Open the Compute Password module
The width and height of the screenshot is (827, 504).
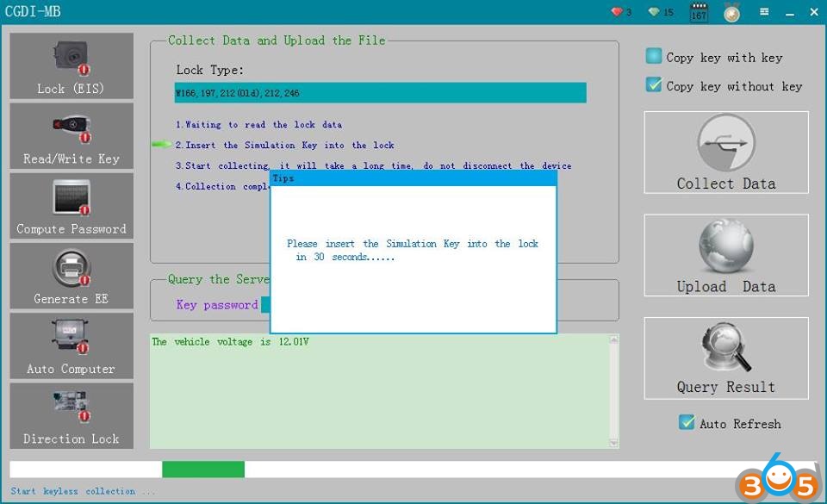coord(72,206)
